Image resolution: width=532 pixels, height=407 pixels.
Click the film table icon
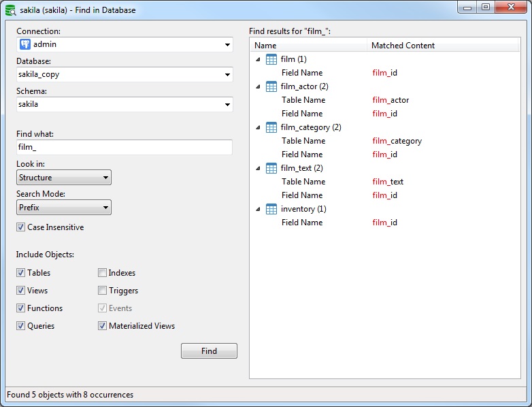point(271,59)
